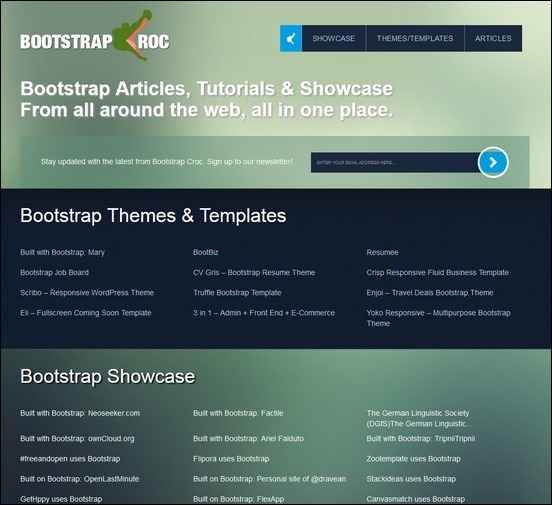
Task: Open 'Built with Bootstrap: ownCloud.org' link
Action: coord(77,439)
